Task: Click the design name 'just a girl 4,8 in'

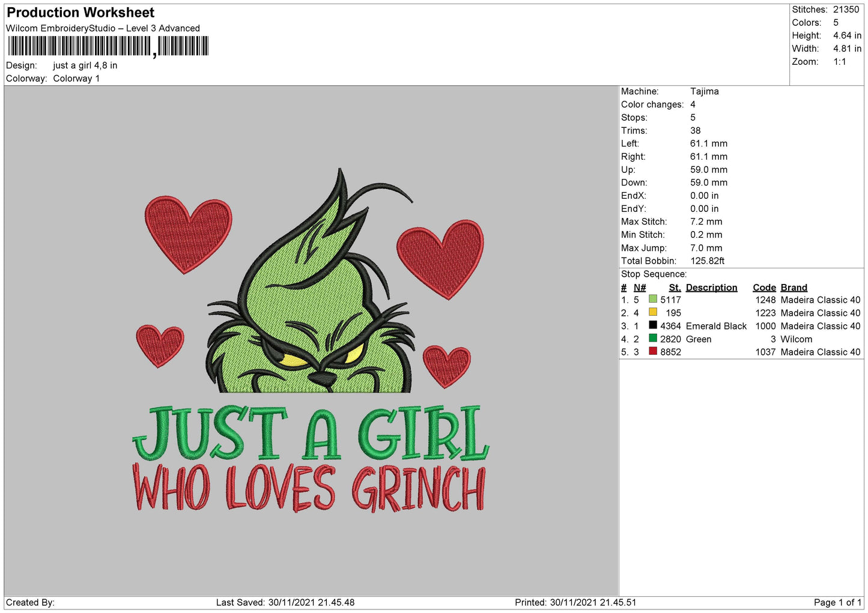Action: (85, 65)
